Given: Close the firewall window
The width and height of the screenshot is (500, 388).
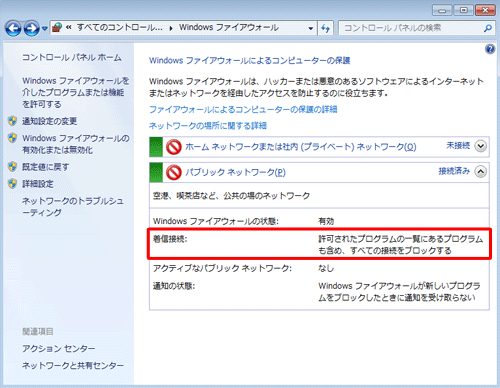Looking at the screenshot, I should pos(485,10).
